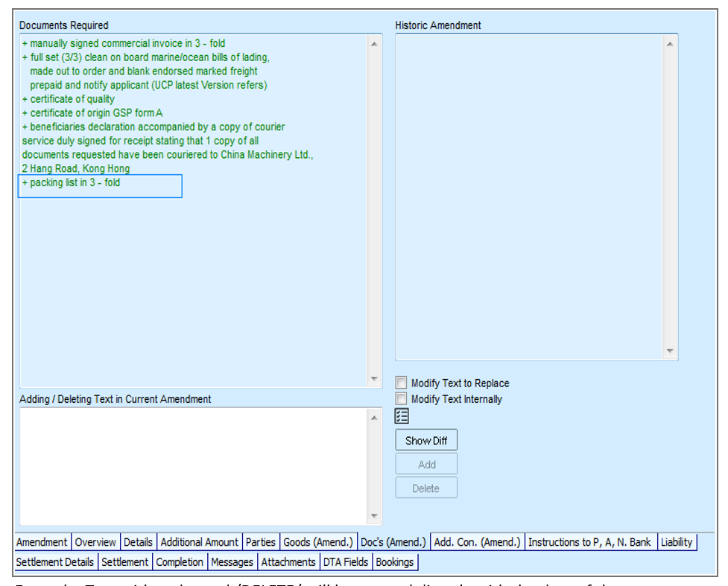The height and width of the screenshot is (586, 728).
Task: Open Instructions to P, A, N. Bank tab
Action: tap(590, 542)
